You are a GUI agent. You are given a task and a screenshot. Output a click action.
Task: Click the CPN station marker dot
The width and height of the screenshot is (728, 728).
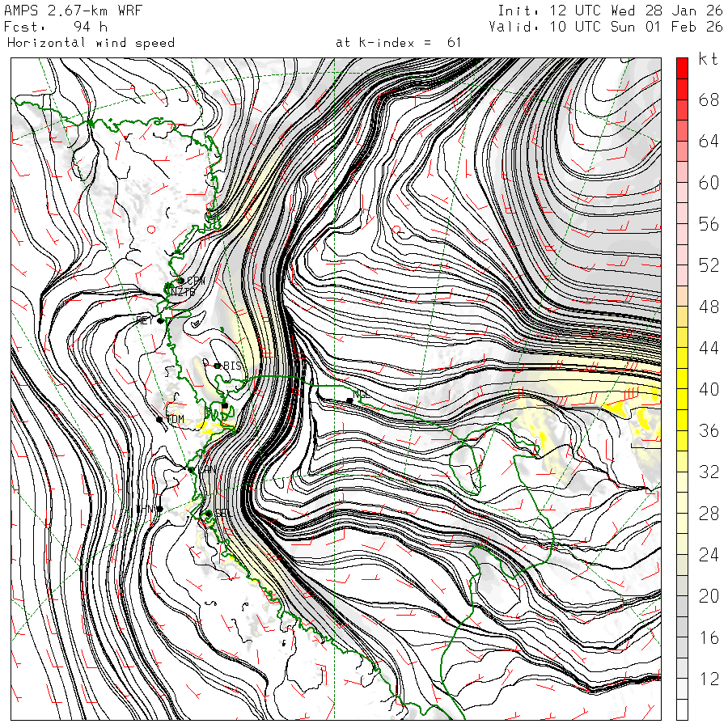click(x=181, y=281)
